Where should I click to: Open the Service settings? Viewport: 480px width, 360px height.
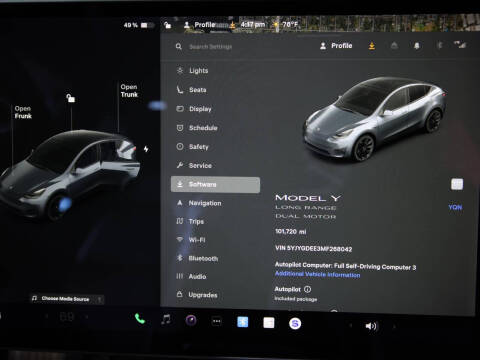[194, 165]
